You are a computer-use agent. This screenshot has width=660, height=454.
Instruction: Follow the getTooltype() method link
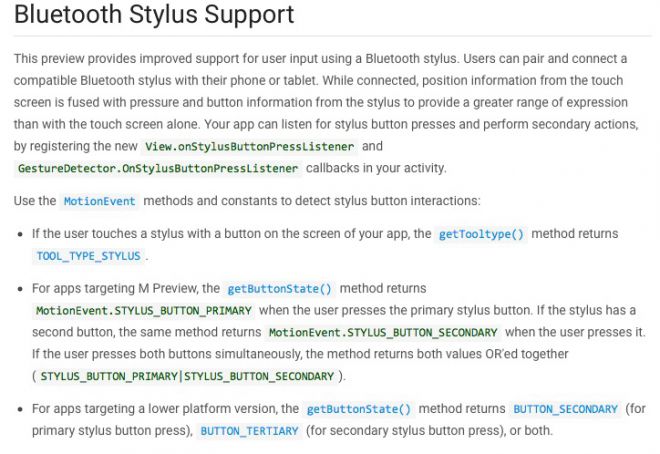[x=481, y=234]
